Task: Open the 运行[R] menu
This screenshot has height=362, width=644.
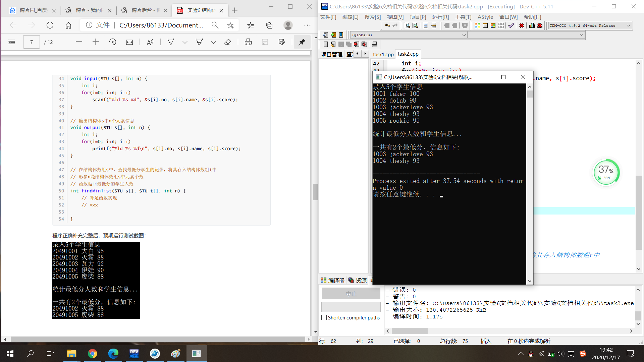Action: coord(440,17)
